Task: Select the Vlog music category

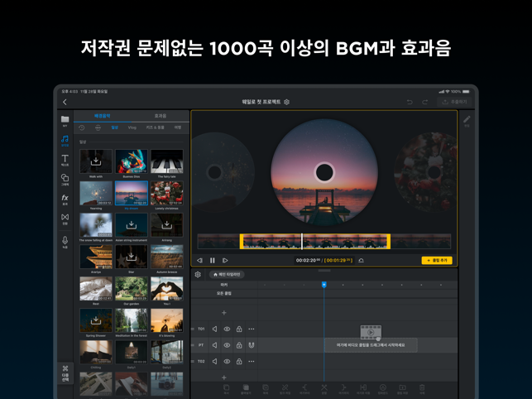Action: [132, 127]
